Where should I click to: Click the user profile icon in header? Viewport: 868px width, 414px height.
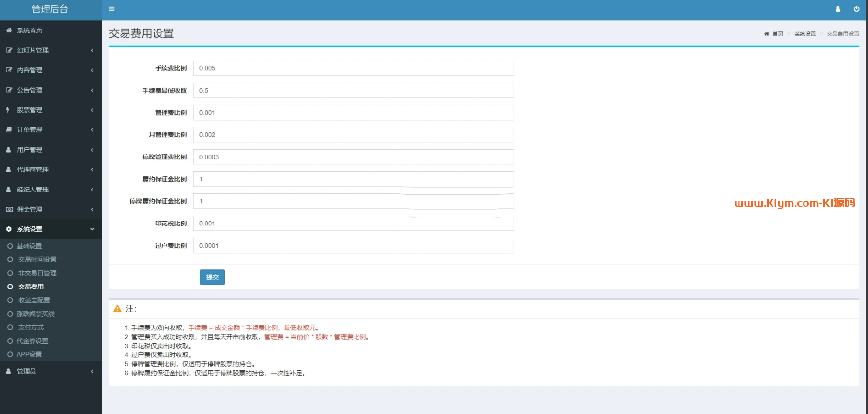click(838, 9)
